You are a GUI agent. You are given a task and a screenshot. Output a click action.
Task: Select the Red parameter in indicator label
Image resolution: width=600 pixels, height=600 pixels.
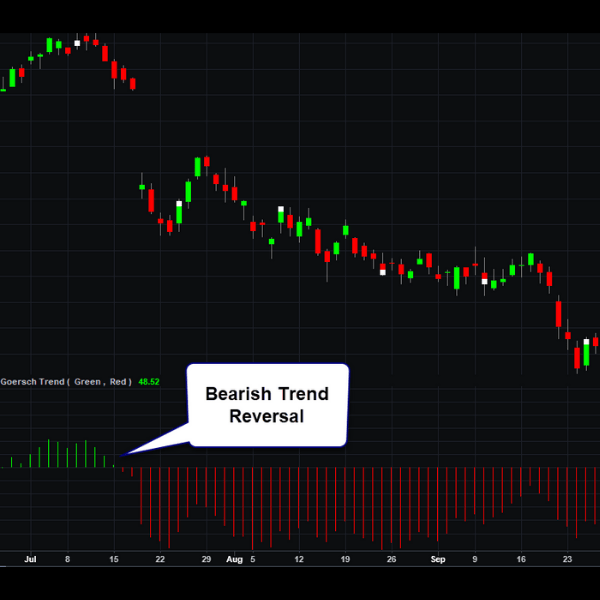click(x=118, y=382)
